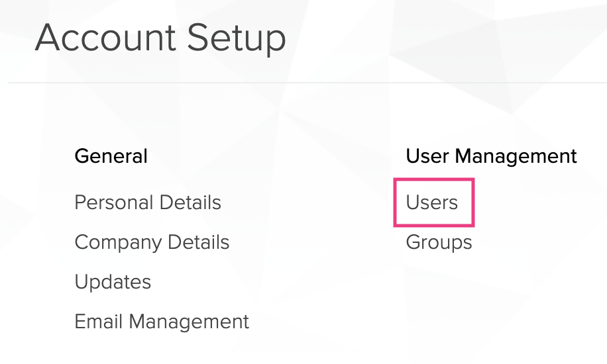Viewport: 607px width, 364px height.
Task: Select Personal Details under General
Action: point(148,203)
